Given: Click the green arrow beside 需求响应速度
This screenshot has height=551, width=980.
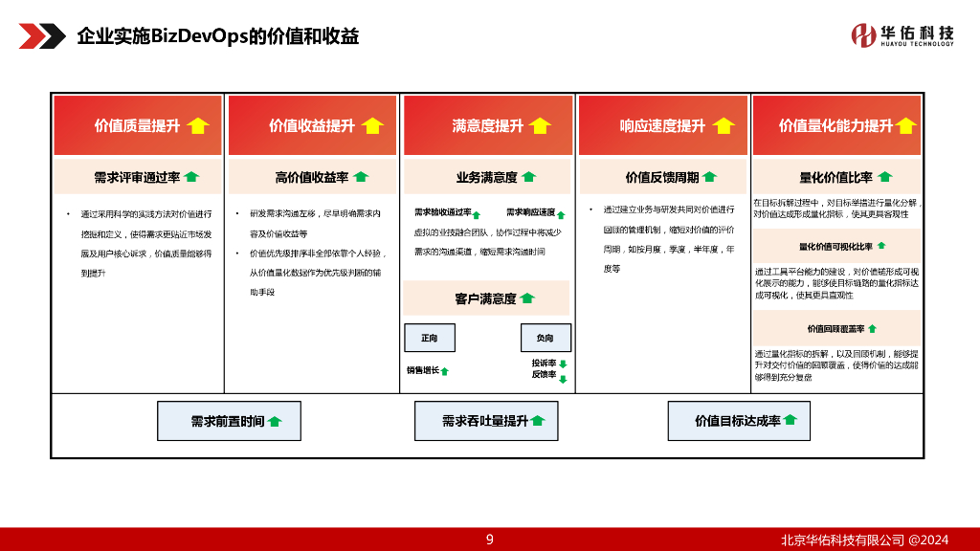Looking at the screenshot, I should click(x=561, y=215).
